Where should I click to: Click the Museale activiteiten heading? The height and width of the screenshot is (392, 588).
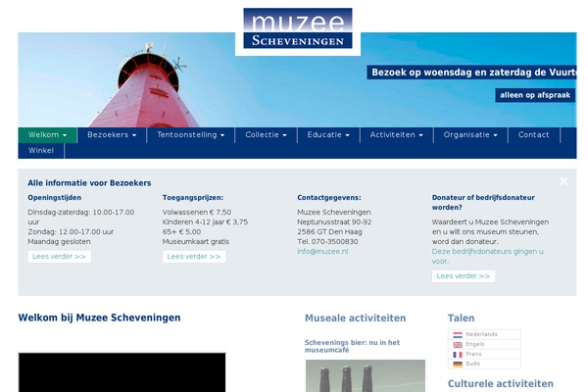[x=355, y=318]
